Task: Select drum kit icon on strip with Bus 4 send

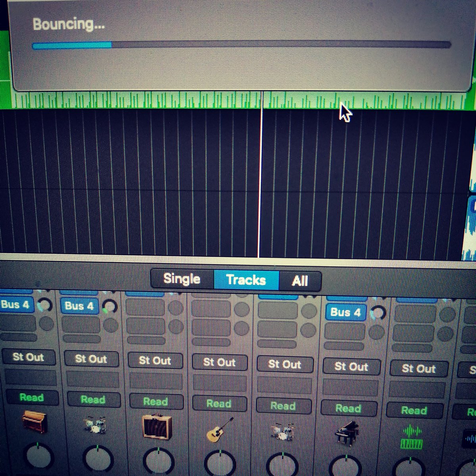Action: coord(95,425)
